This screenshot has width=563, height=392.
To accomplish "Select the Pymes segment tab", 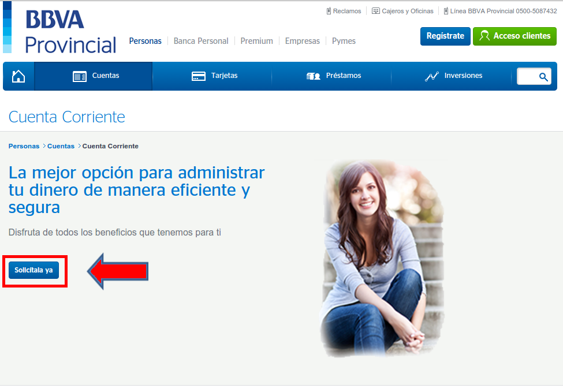I will [344, 41].
